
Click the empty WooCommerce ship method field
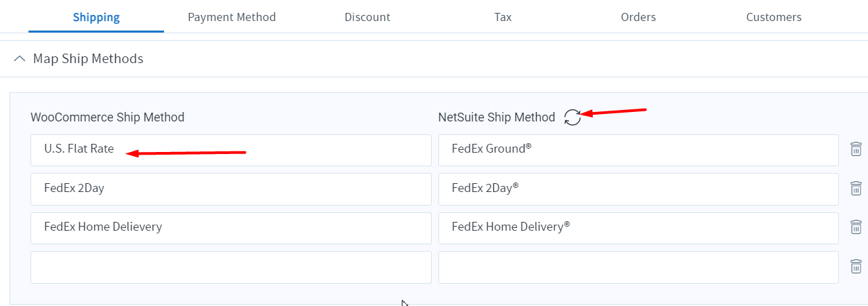[x=231, y=267]
